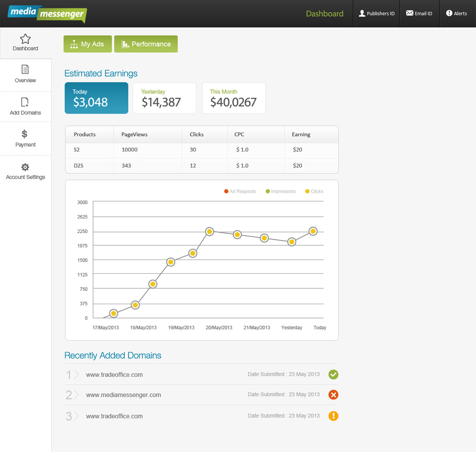Click the Recently Added Domains heading

coord(113,355)
